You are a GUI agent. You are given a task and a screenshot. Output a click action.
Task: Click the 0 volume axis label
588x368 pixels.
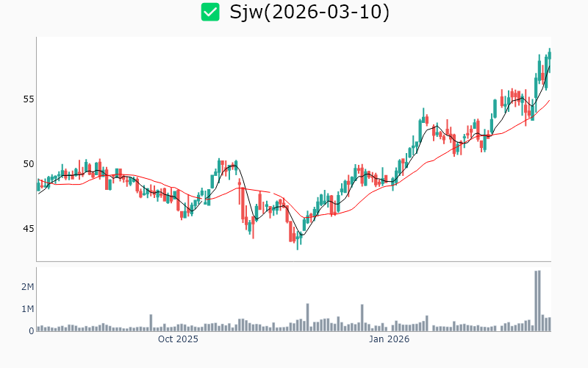tap(31, 330)
